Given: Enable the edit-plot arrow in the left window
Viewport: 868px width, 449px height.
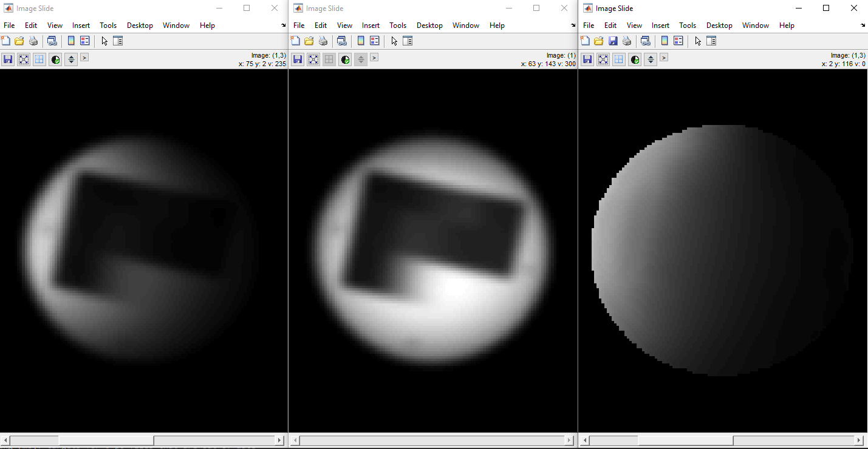Looking at the screenshot, I should [104, 41].
